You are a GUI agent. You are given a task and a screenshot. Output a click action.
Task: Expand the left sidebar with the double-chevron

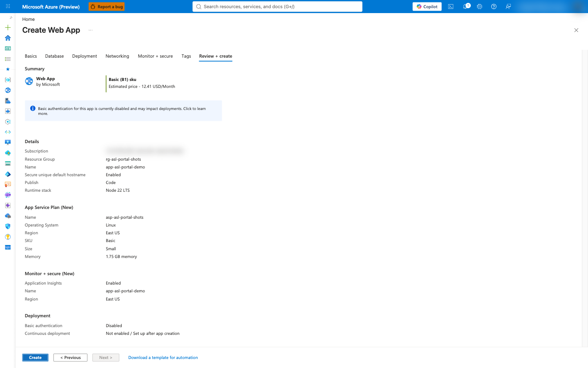tap(11, 18)
